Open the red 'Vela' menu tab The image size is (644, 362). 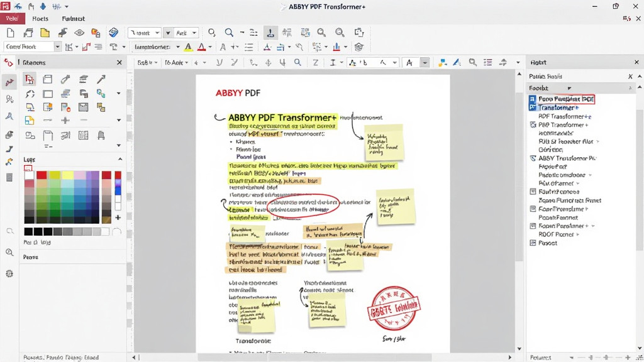click(13, 18)
